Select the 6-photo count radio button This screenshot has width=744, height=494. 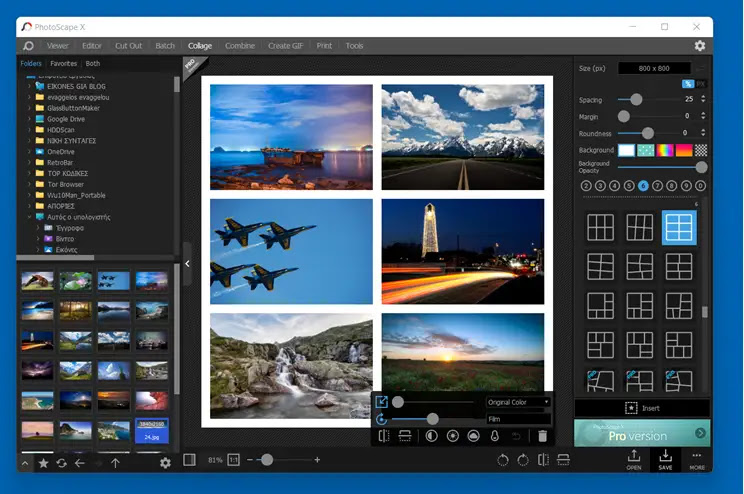pos(643,186)
